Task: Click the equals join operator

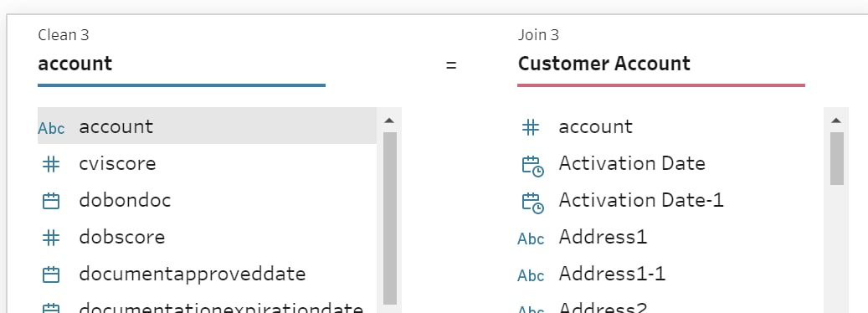Action: [451, 65]
